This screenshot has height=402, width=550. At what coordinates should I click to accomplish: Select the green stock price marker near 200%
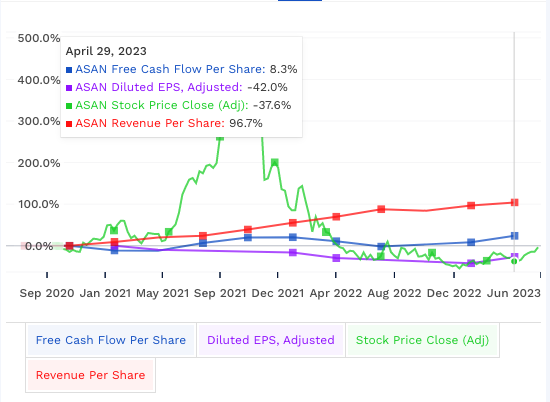[x=275, y=162]
